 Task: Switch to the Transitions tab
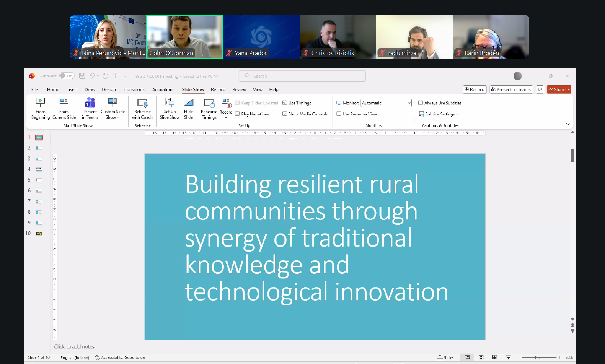click(134, 89)
